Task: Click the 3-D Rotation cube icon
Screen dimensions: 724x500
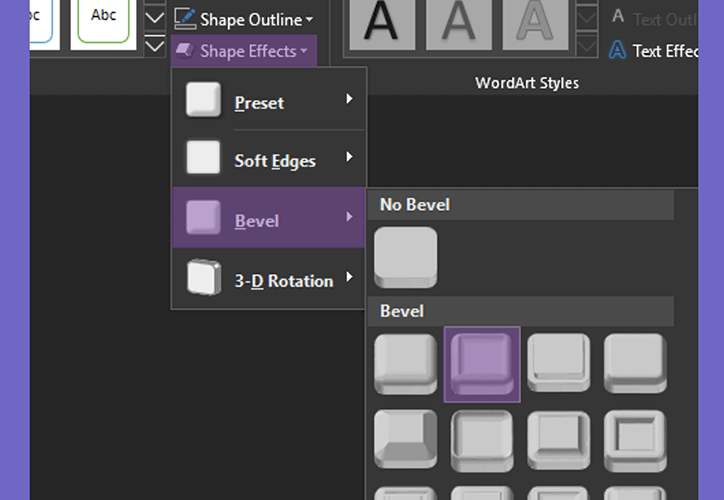Action: (204, 277)
